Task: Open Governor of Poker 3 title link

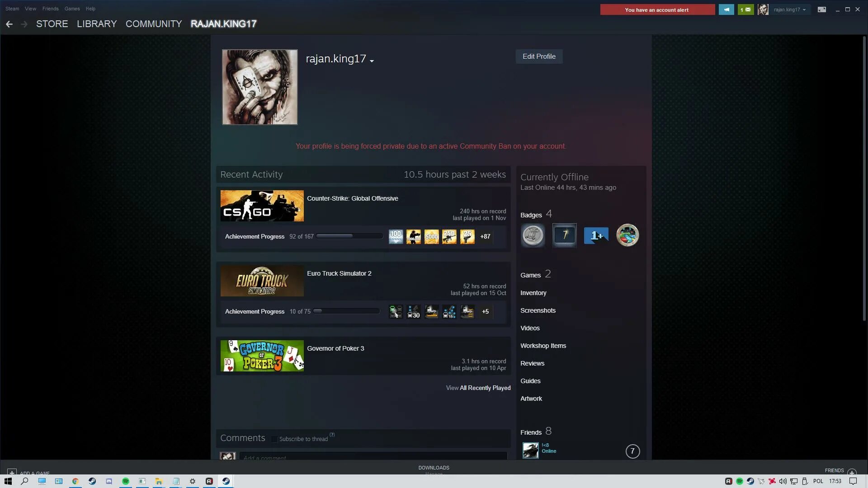Action: [335, 348]
